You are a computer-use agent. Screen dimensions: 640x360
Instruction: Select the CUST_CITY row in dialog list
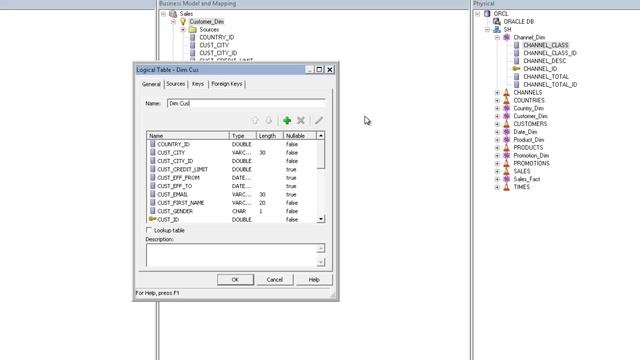231,153
